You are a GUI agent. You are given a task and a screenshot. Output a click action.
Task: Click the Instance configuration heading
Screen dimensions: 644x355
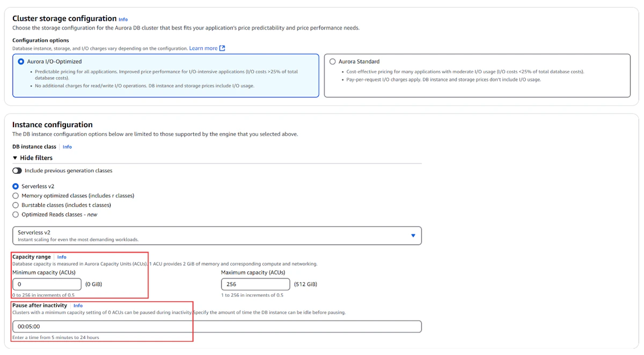point(53,124)
